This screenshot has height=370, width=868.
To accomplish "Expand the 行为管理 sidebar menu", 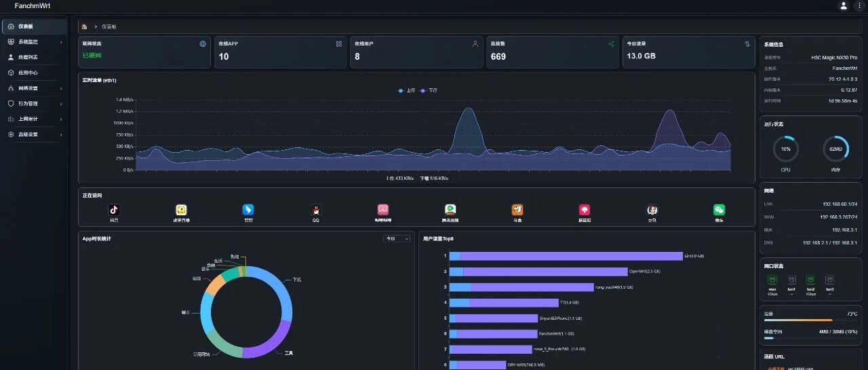I will 35,104.
